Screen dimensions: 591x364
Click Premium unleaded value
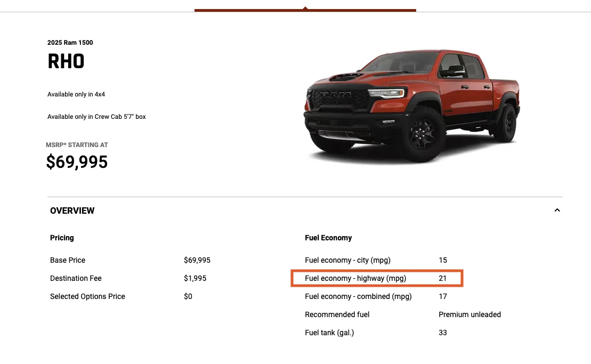[469, 314]
